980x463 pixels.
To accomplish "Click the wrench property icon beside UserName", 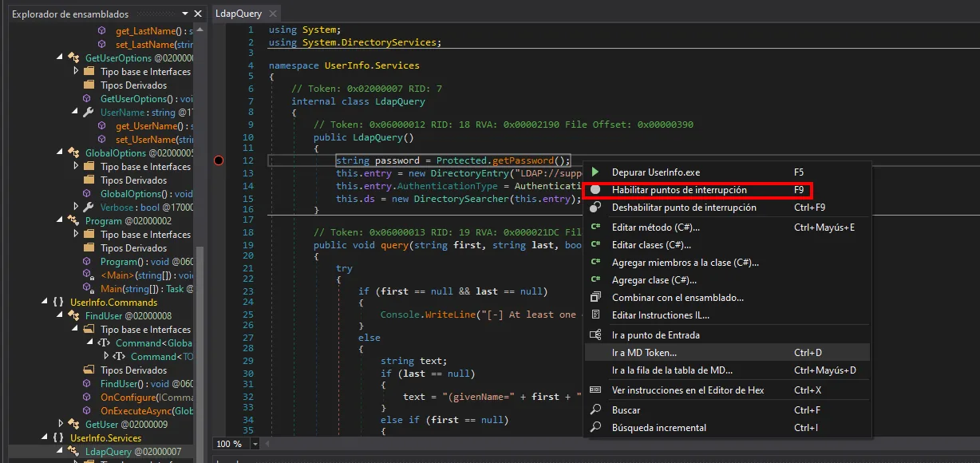I will (89, 113).
